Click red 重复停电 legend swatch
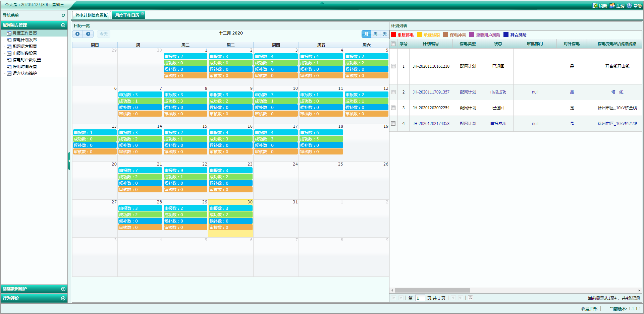This screenshot has width=644, height=314. click(x=393, y=35)
